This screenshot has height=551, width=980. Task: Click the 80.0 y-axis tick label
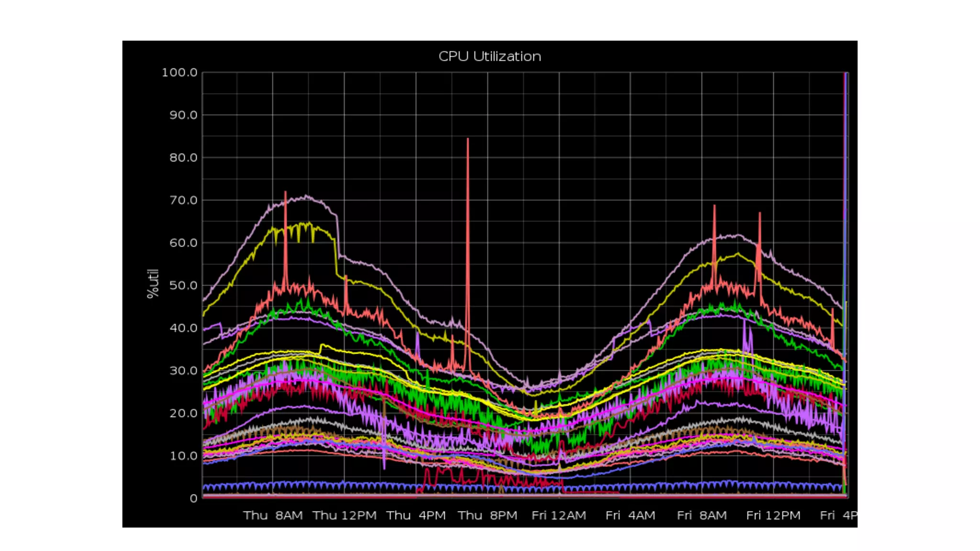click(183, 158)
